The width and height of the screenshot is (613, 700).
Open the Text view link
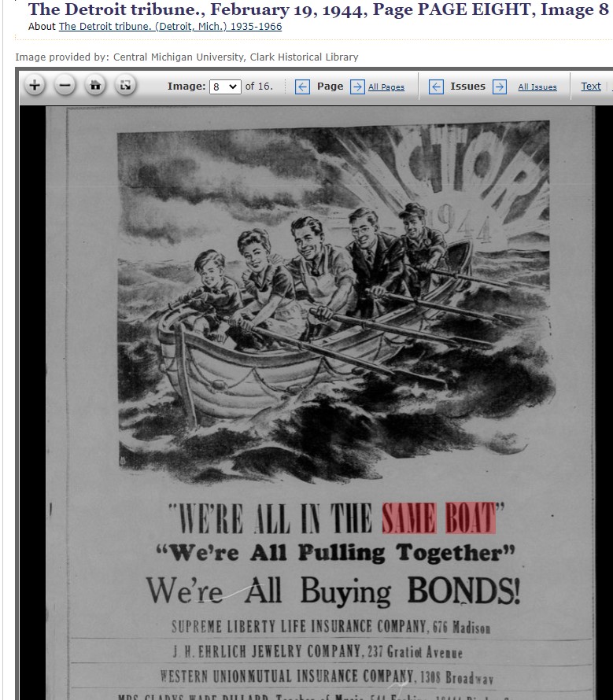[591, 87]
